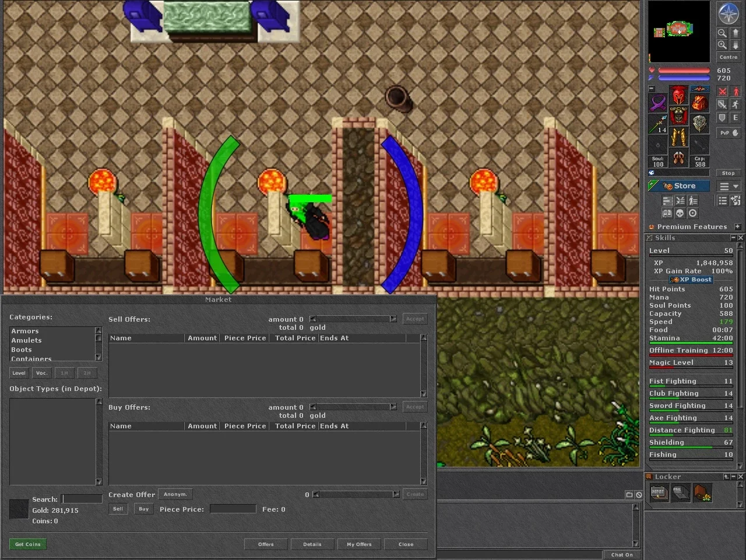Open the third Locker item with coins
This screenshot has height=560, width=746.
pyautogui.click(x=702, y=492)
